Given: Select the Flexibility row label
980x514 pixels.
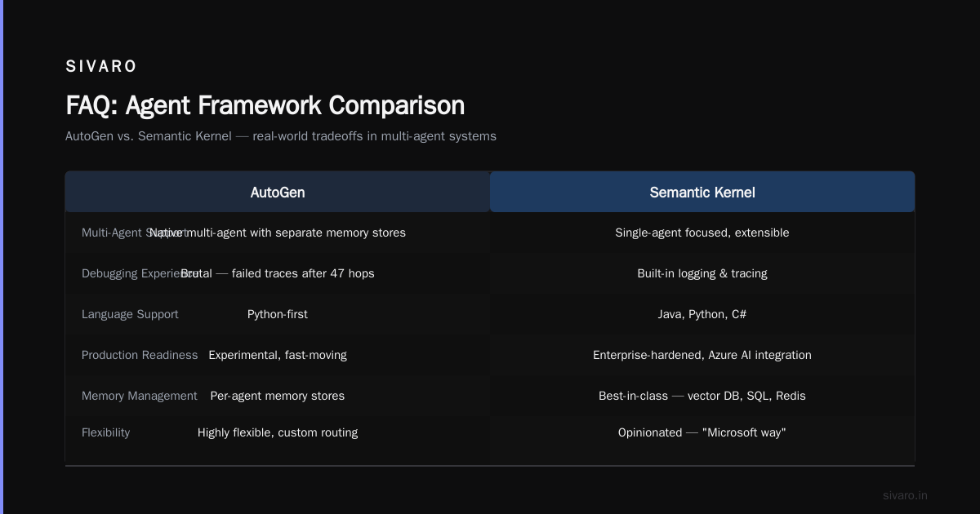Looking at the screenshot, I should [x=105, y=432].
